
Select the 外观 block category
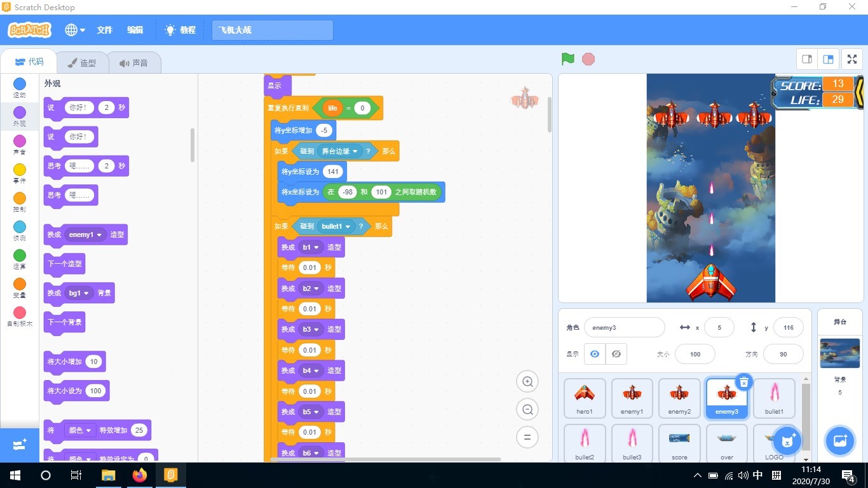click(20, 116)
